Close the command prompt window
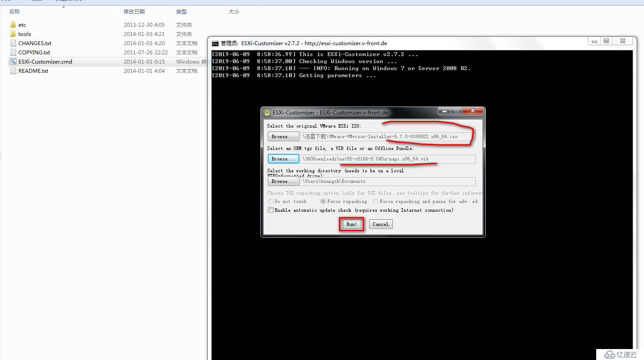644x360 pixels. [x=623, y=41]
